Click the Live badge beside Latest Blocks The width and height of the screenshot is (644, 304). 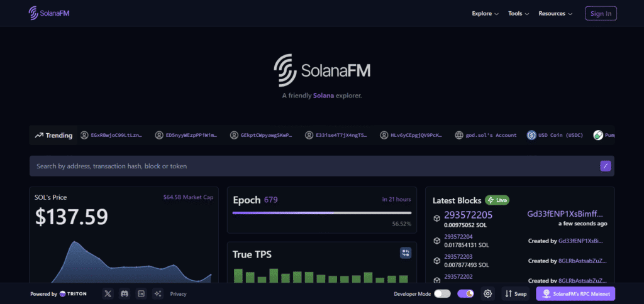[x=497, y=200]
